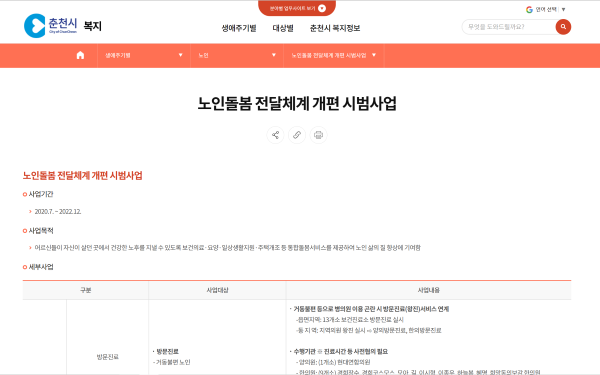Click the Google language icon
600x375 pixels.
point(529,10)
